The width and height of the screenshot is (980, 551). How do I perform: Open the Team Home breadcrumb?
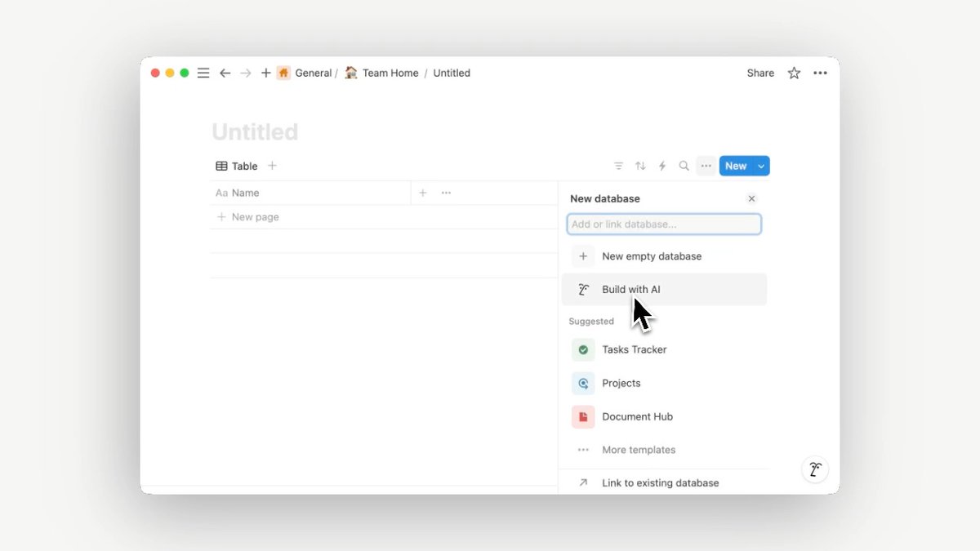tap(390, 73)
